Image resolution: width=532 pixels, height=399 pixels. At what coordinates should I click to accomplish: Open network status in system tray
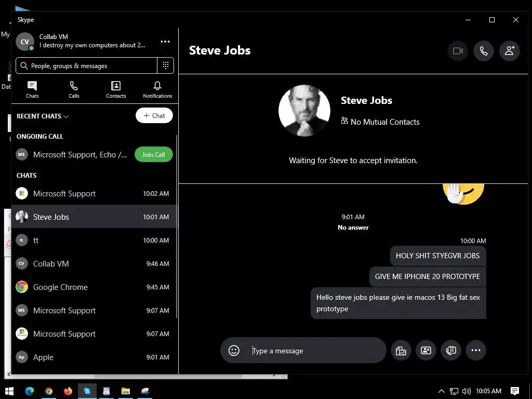454,391
